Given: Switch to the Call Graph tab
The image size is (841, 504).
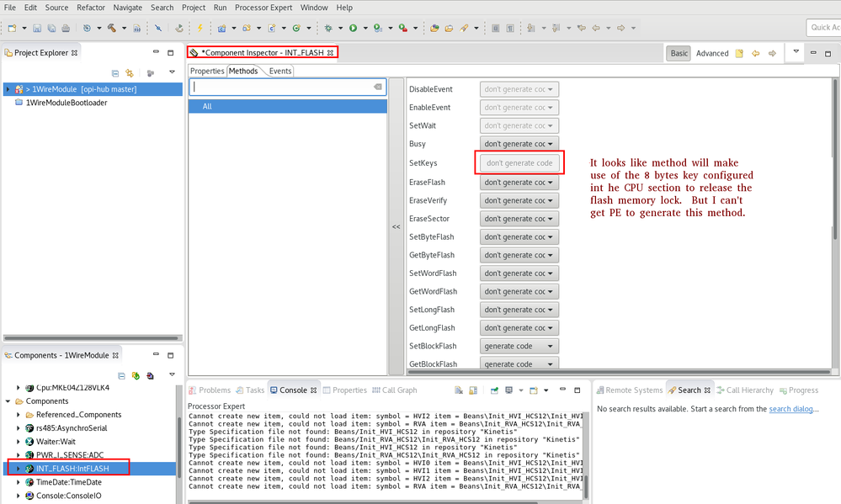Looking at the screenshot, I should 395,390.
